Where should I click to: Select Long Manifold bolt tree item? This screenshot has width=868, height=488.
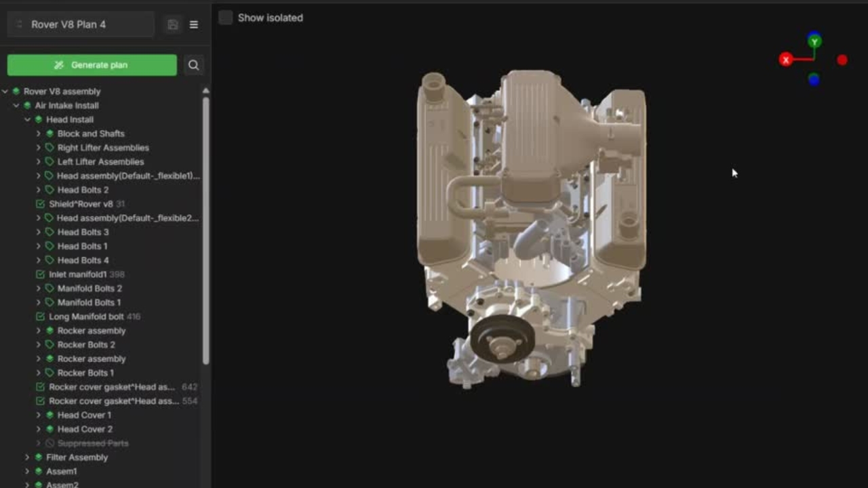(85, 317)
